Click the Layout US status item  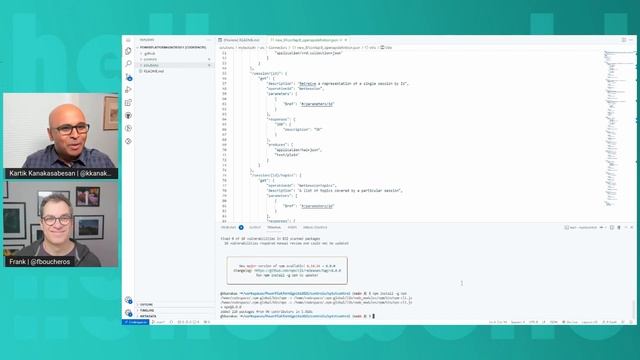[x=589, y=322]
